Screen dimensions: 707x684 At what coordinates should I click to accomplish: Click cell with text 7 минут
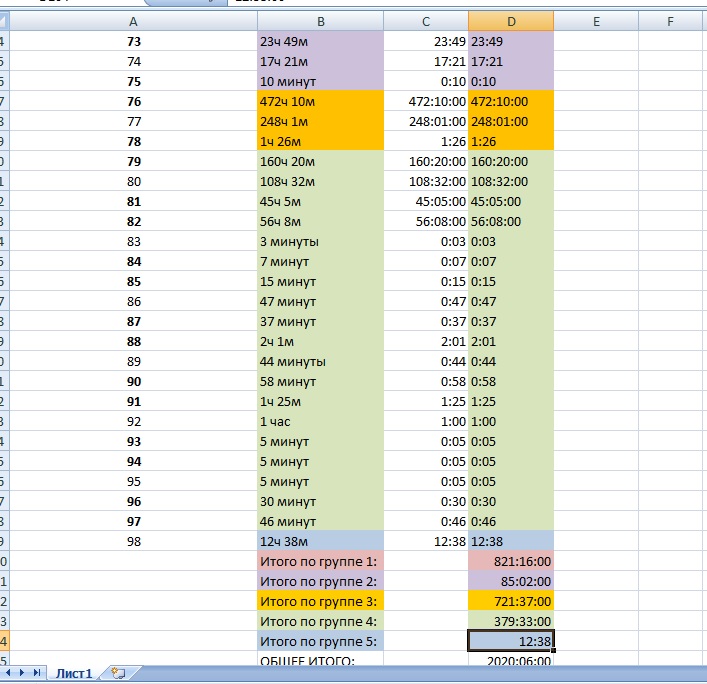[x=321, y=262]
